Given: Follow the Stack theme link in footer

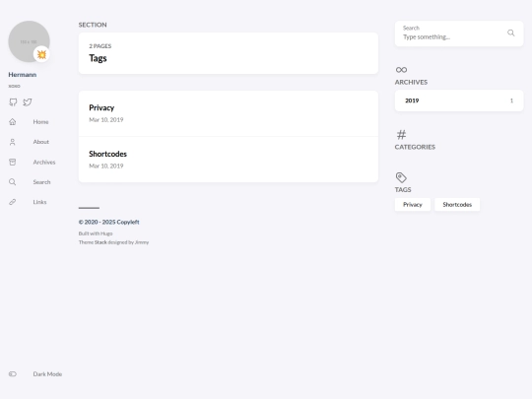Looking at the screenshot, I should pyautogui.click(x=100, y=242).
